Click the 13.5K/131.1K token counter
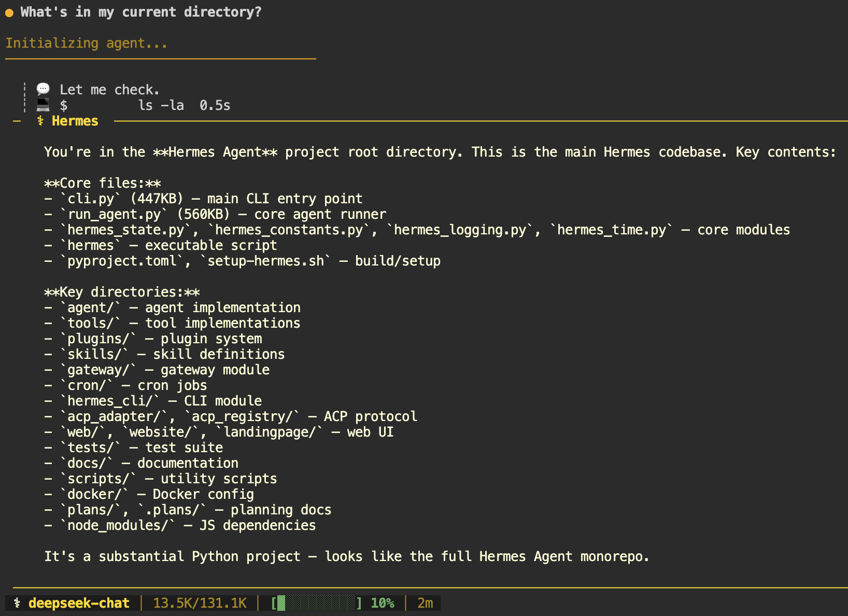848x616 pixels. [x=200, y=603]
